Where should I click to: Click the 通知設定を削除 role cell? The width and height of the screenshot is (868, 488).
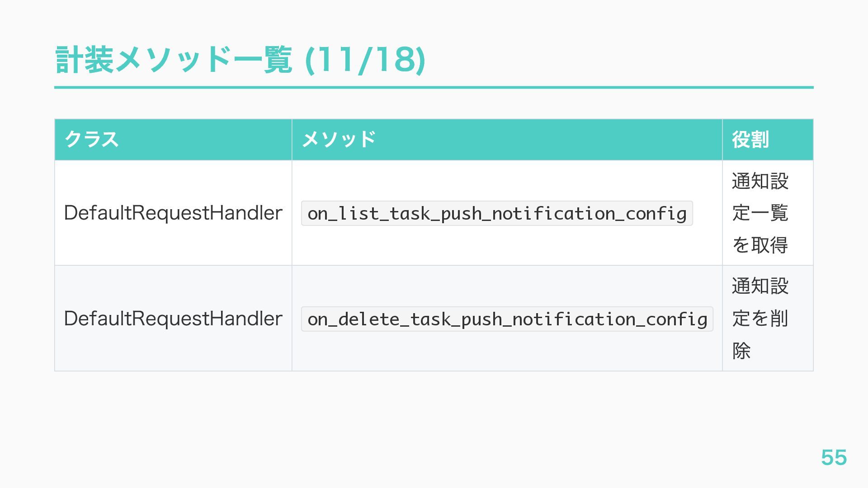[x=760, y=318]
